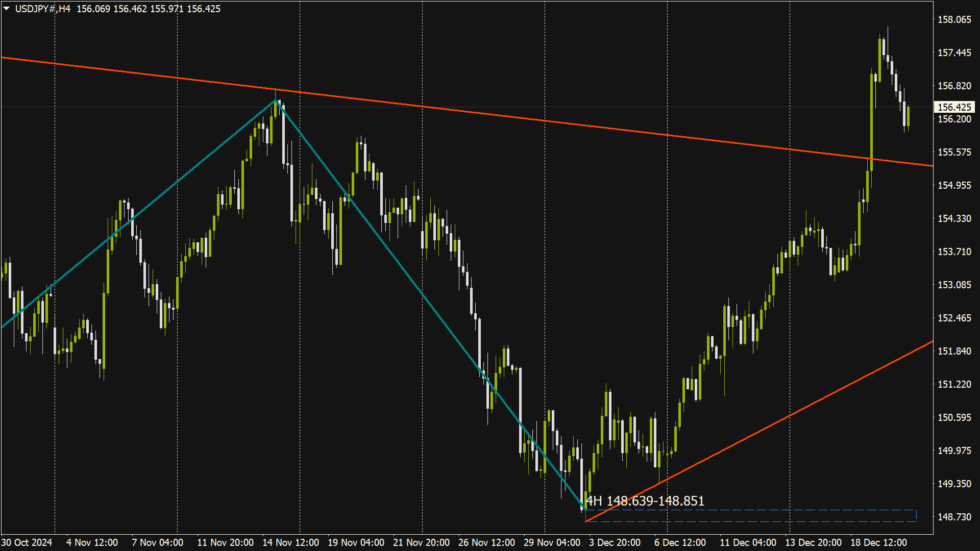Select the 155.575 price axis label

point(954,152)
